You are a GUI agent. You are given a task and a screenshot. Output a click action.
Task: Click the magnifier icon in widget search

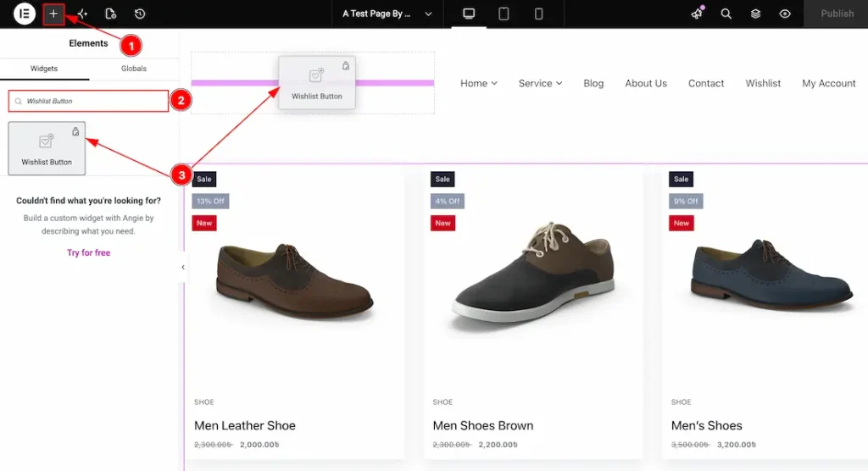[x=19, y=102]
